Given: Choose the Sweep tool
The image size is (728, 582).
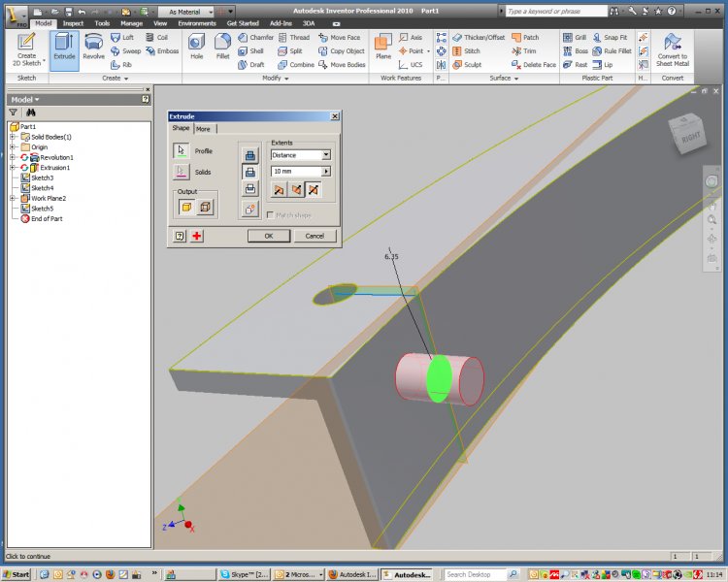Looking at the screenshot, I should (126, 51).
